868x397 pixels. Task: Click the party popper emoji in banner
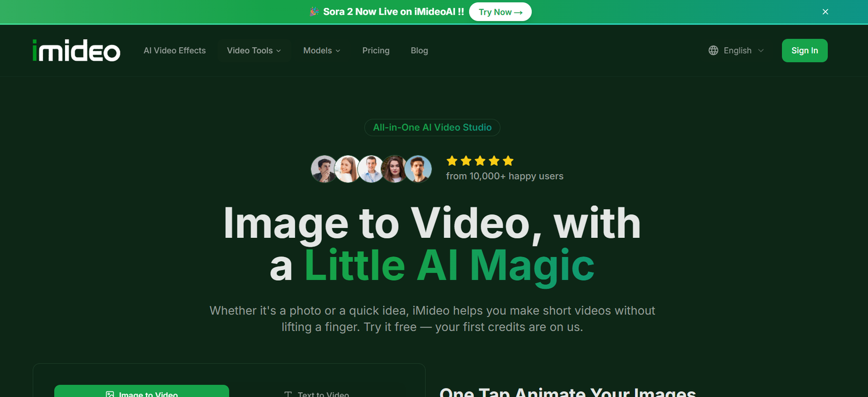tap(314, 11)
